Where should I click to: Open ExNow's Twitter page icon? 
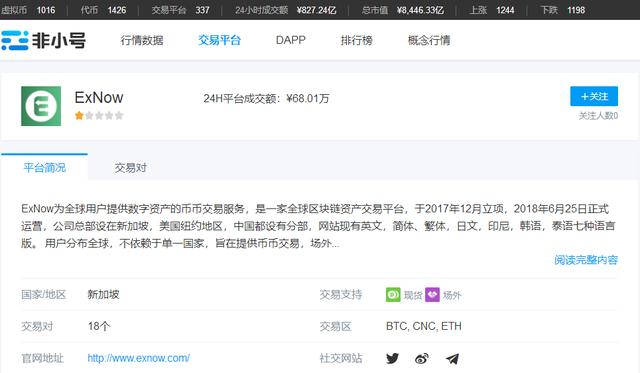pos(392,358)
